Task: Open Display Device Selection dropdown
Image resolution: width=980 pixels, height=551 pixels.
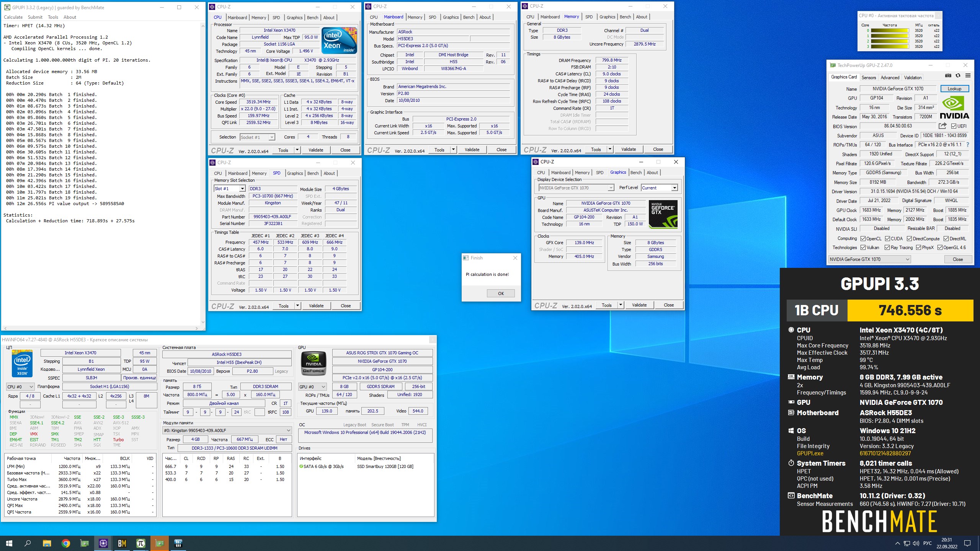Action: coord(577,188)
